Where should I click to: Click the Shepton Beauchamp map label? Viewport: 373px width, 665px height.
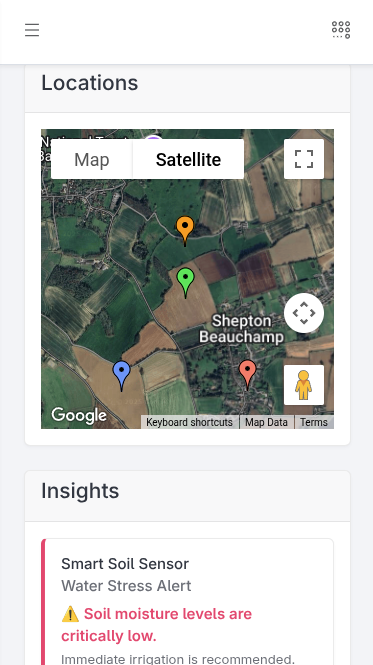(241, 329)
